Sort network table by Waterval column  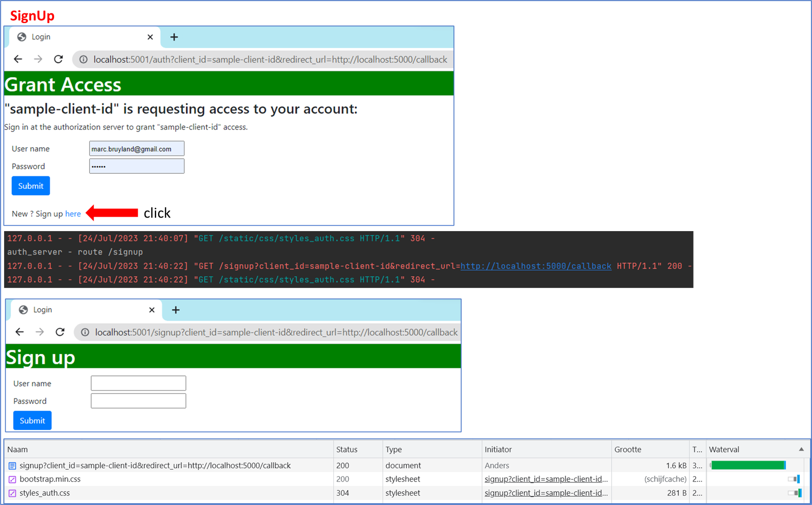(758, 450)
